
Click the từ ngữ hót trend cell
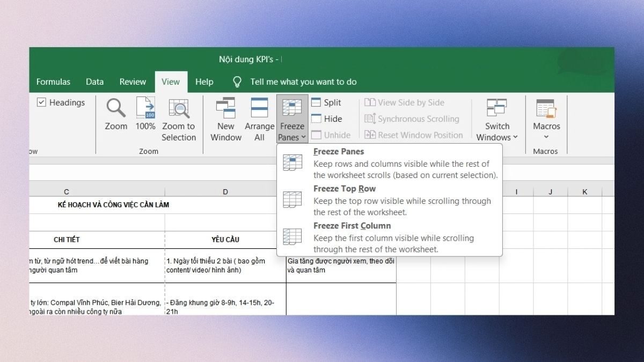pos(97,265)
